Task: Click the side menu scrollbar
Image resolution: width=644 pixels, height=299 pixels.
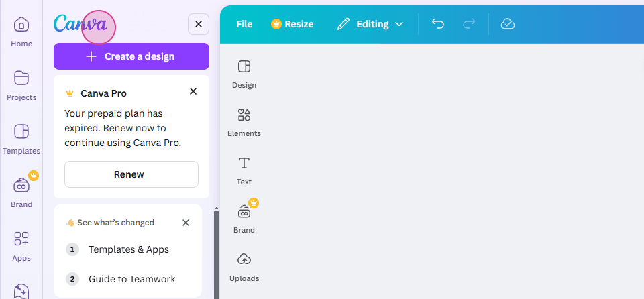Action: click(x=216, y=255)
